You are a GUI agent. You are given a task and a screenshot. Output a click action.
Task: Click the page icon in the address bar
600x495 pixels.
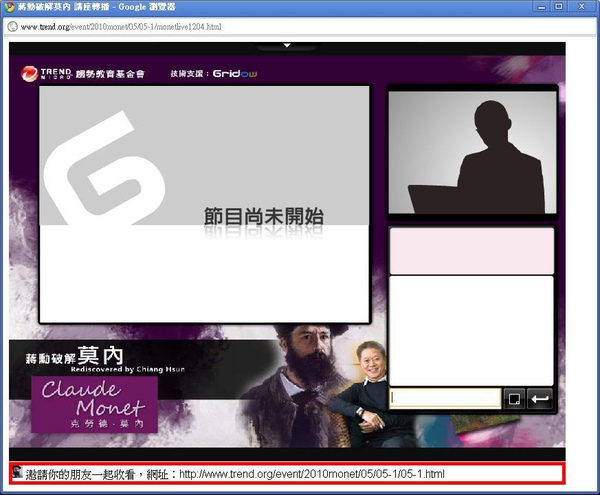point(13,26)
